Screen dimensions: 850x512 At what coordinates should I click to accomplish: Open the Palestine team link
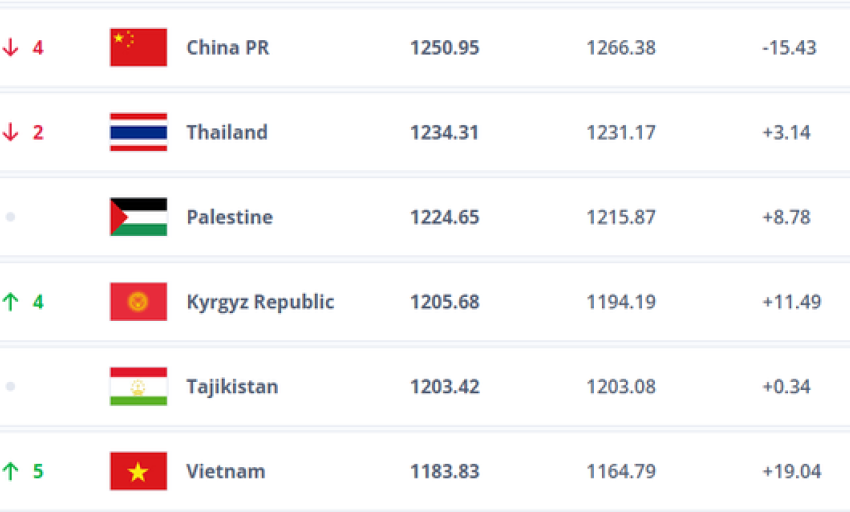click(230, 217)
